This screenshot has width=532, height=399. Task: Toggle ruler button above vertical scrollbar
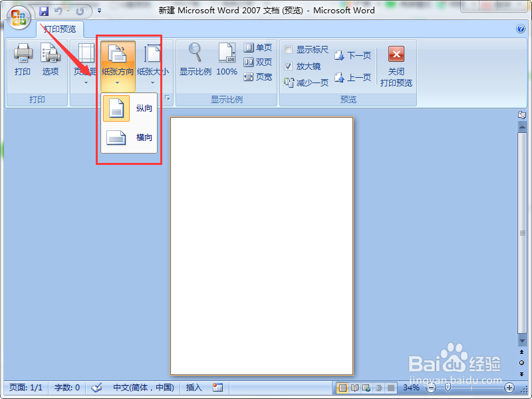522,115
